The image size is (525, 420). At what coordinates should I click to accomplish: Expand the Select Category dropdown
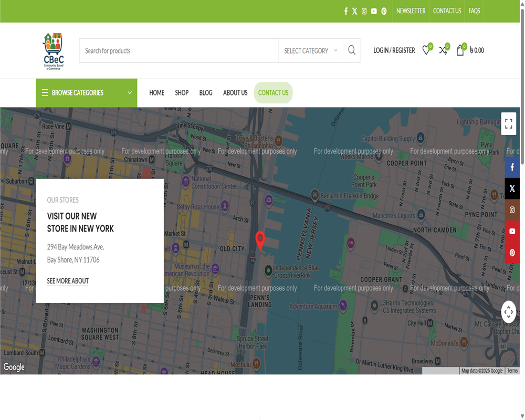click(310, 51)
